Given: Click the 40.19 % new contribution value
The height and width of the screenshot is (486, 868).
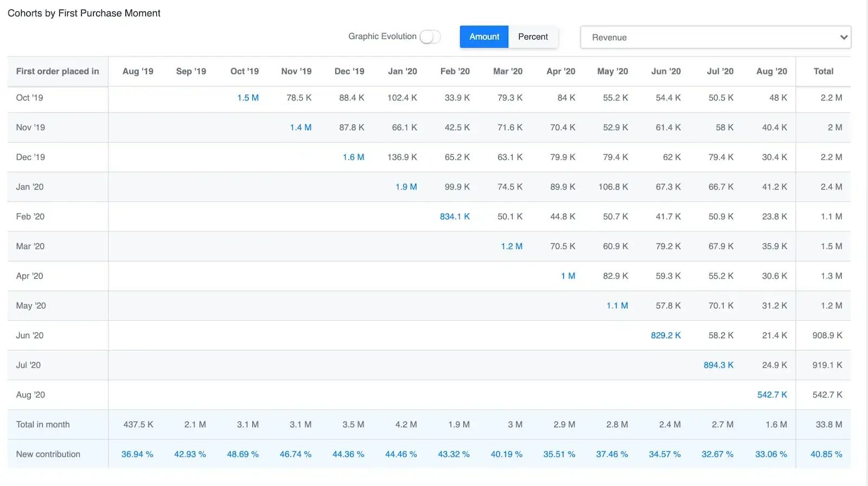Looking at the screenshot, I should [x=507, y=455].
